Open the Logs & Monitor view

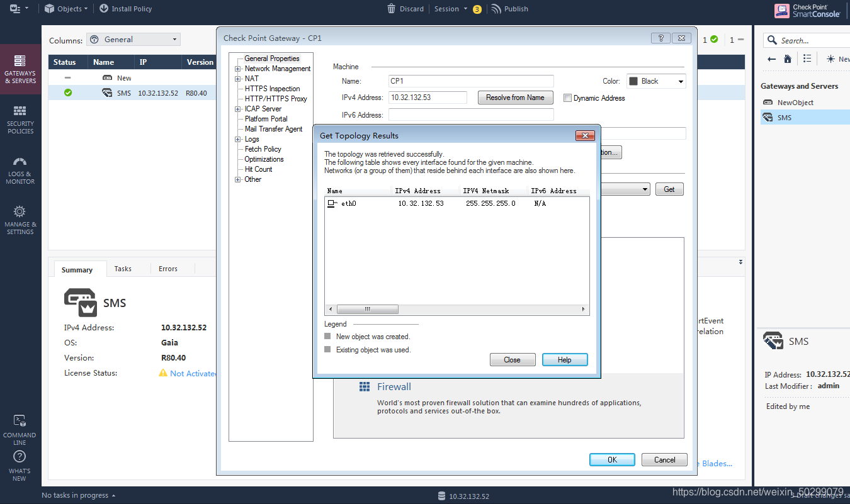coord(20,170)
